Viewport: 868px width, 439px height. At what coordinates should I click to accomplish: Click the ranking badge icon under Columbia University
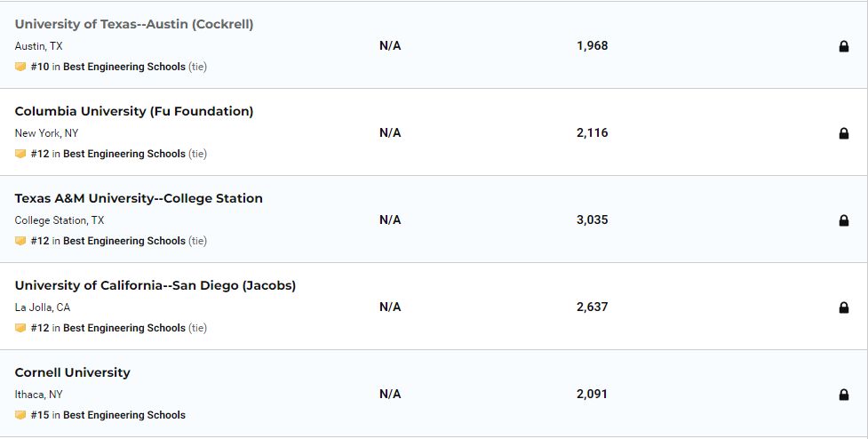(x=20, y=154)
